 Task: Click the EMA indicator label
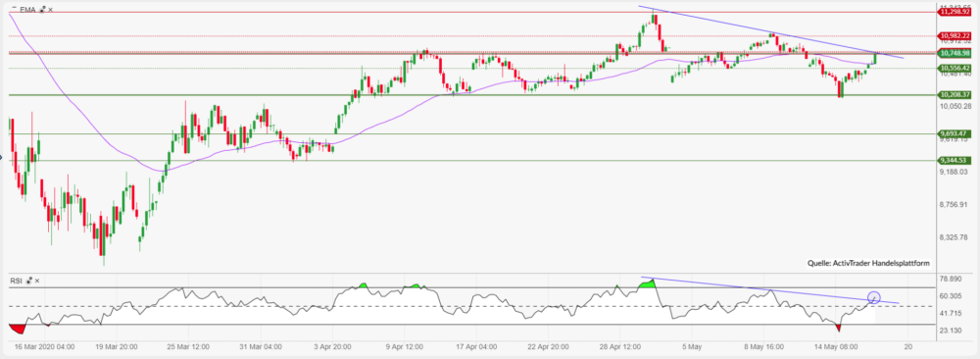(27, 10)
